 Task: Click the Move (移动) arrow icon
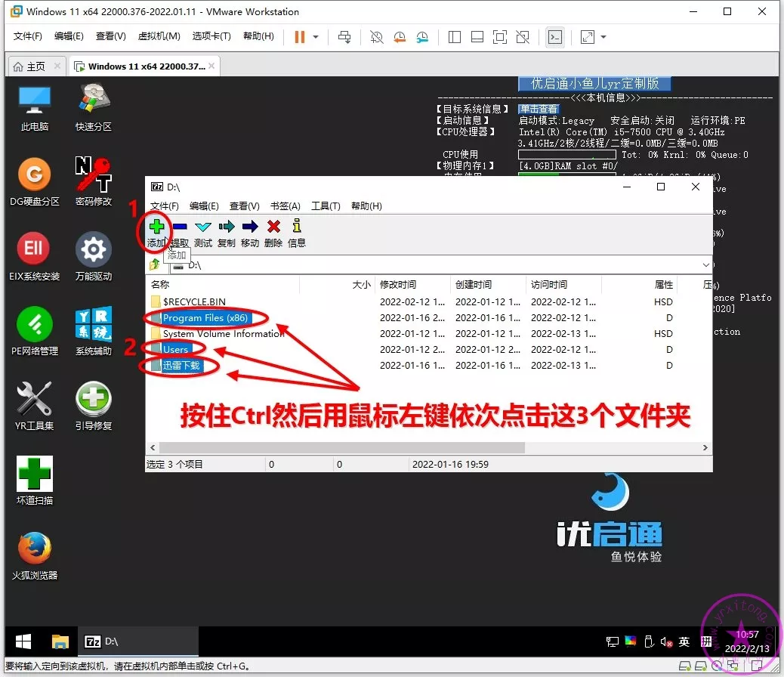point(250,227)
